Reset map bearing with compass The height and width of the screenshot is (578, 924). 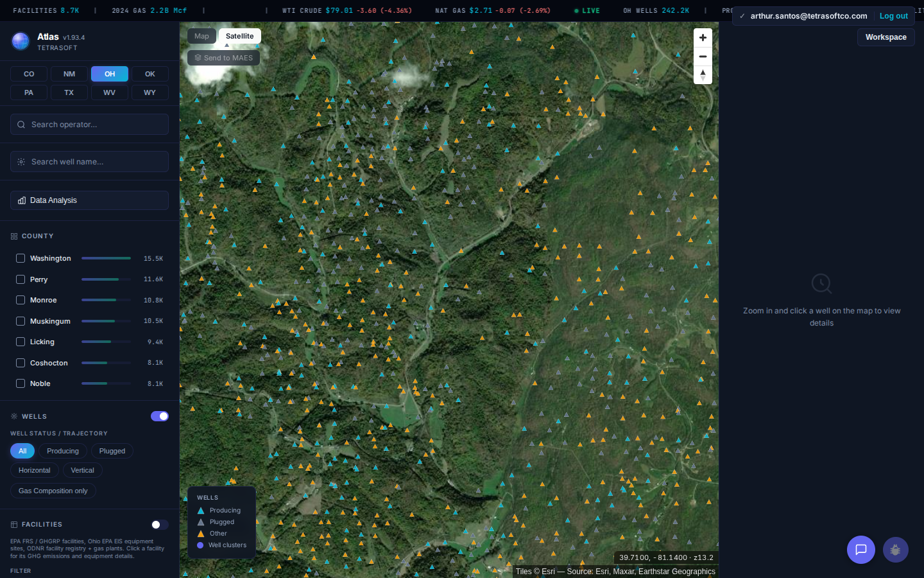coord(703,75)
